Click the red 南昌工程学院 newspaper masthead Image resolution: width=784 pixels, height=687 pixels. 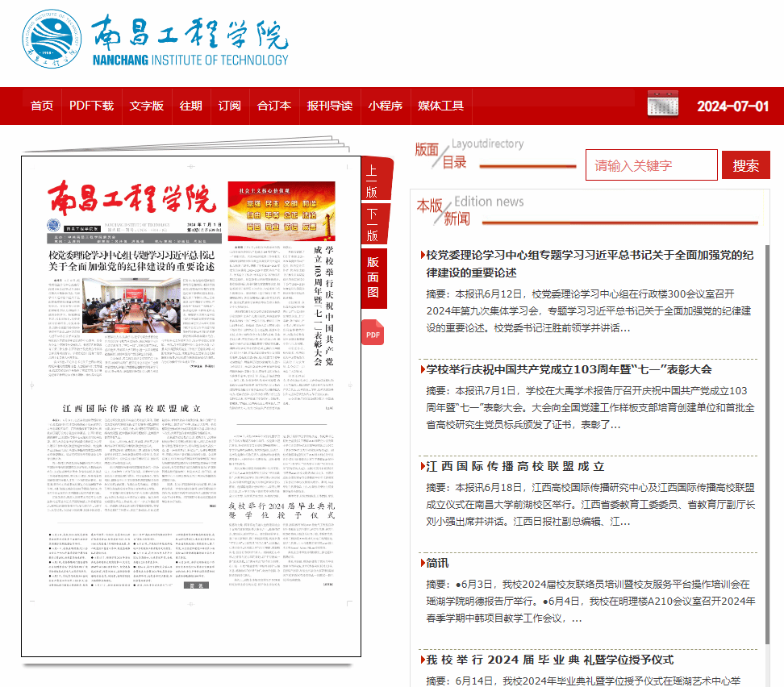pos(132,199)
